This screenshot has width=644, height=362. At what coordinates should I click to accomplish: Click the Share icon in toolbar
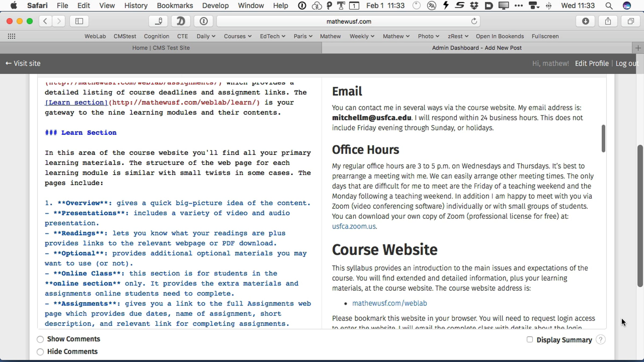tap(608, 21)
